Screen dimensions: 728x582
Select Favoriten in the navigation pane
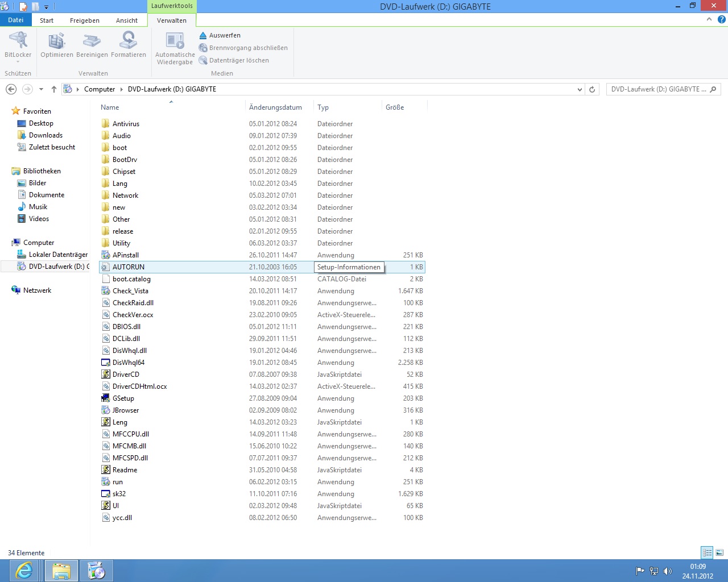pyautogui.click(x=37, y=111)
